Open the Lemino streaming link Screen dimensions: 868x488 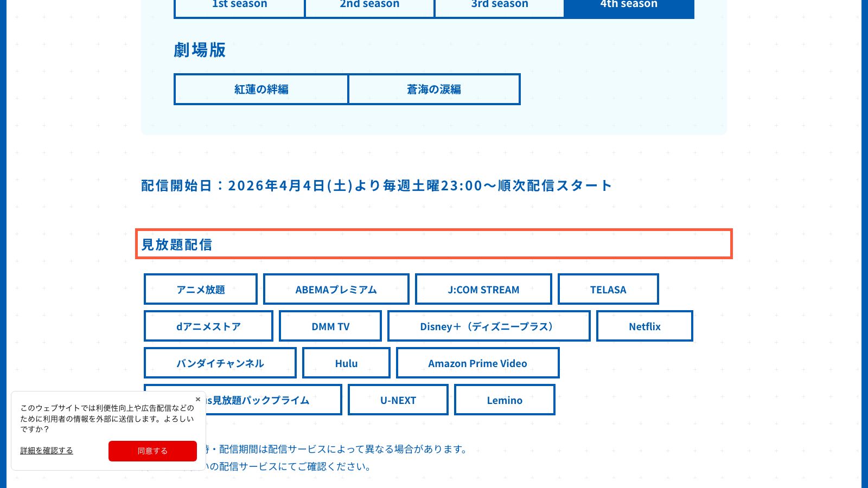505,400
